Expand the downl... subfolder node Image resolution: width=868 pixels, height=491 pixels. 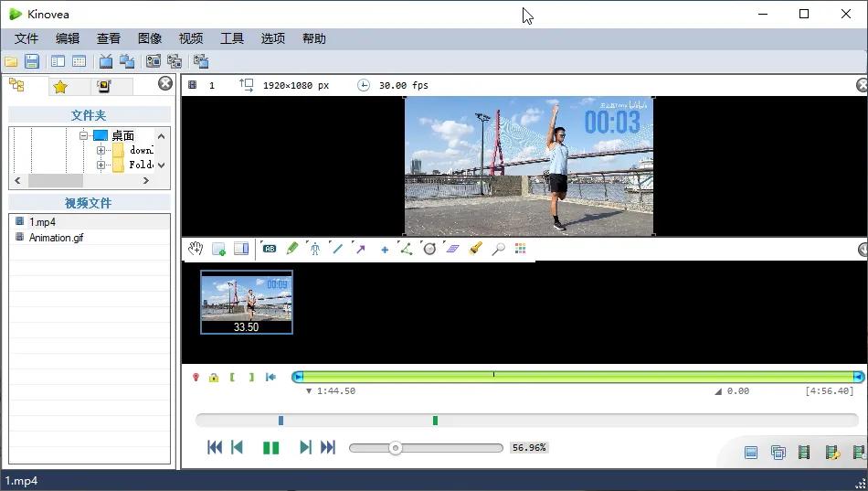tap(101, 150)
